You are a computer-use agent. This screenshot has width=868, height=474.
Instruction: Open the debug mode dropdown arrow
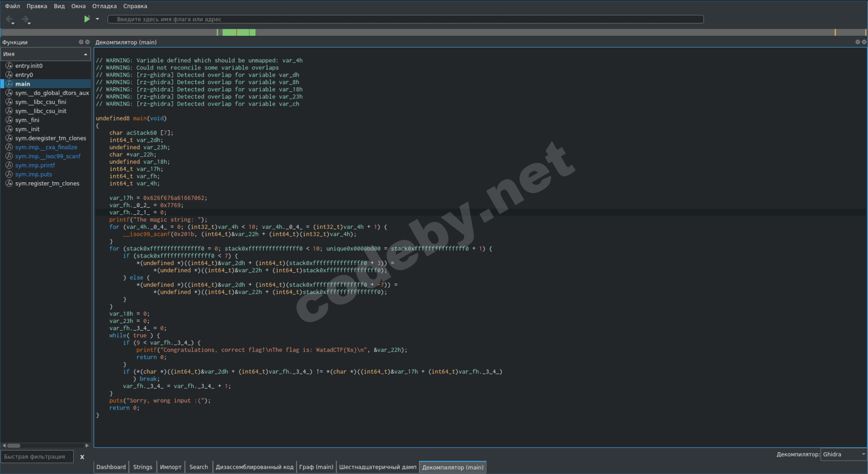98,19
